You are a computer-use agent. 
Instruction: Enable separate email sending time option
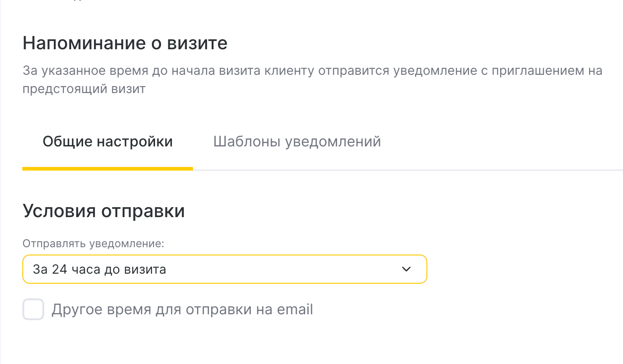pyautogui.click(x=33, y=310)
